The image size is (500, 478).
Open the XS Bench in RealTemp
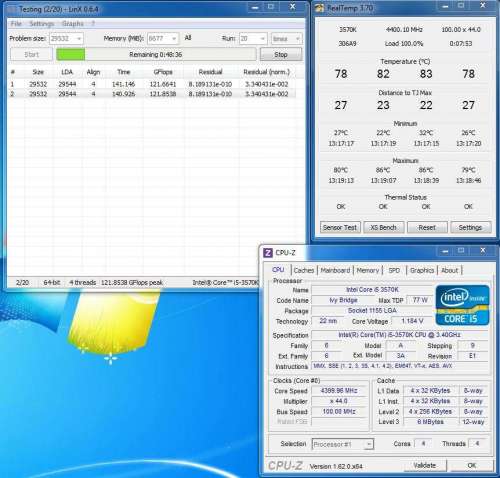[x=383, y=227]
